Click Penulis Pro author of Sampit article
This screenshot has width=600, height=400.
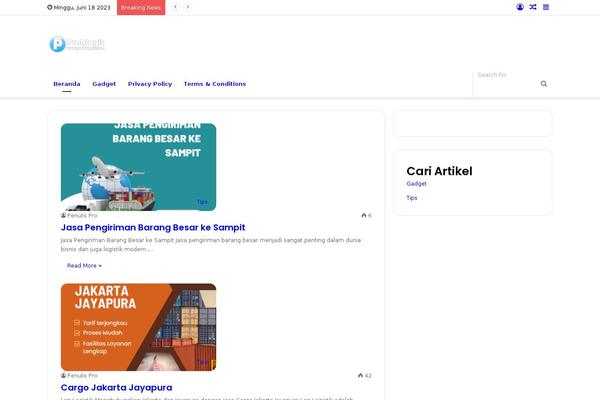pos(79,216)
